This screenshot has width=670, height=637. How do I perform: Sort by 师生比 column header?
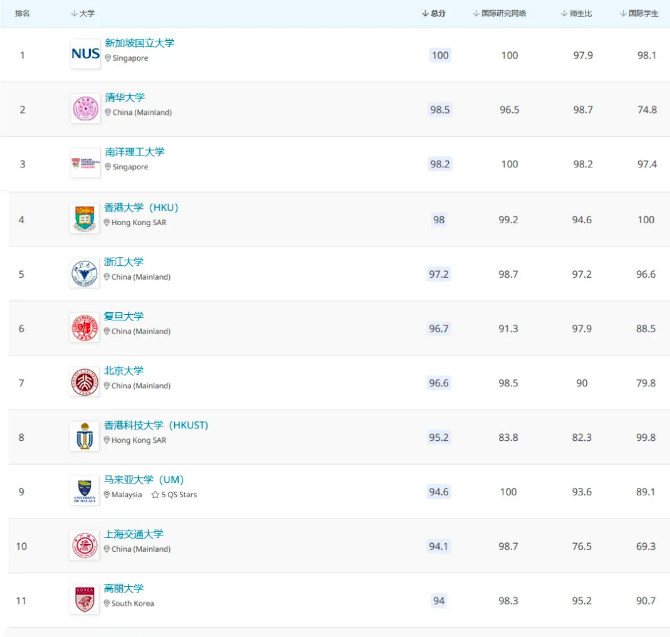tap(576, 14)
